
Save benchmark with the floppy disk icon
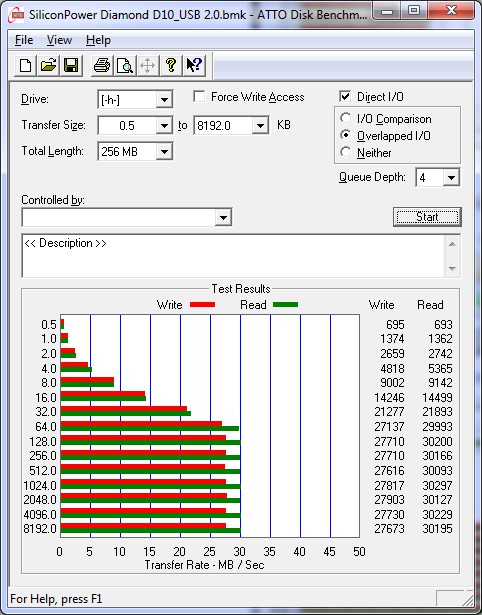pyautogui.click(x=71, y=66)
